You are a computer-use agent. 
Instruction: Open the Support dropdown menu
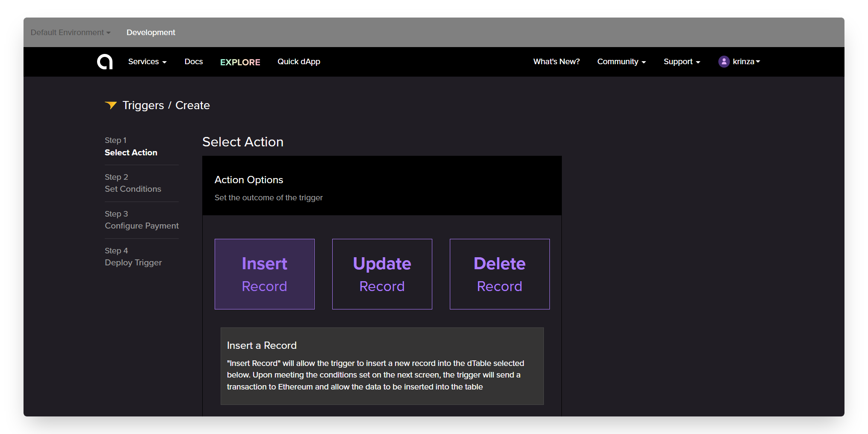[682, 62]
